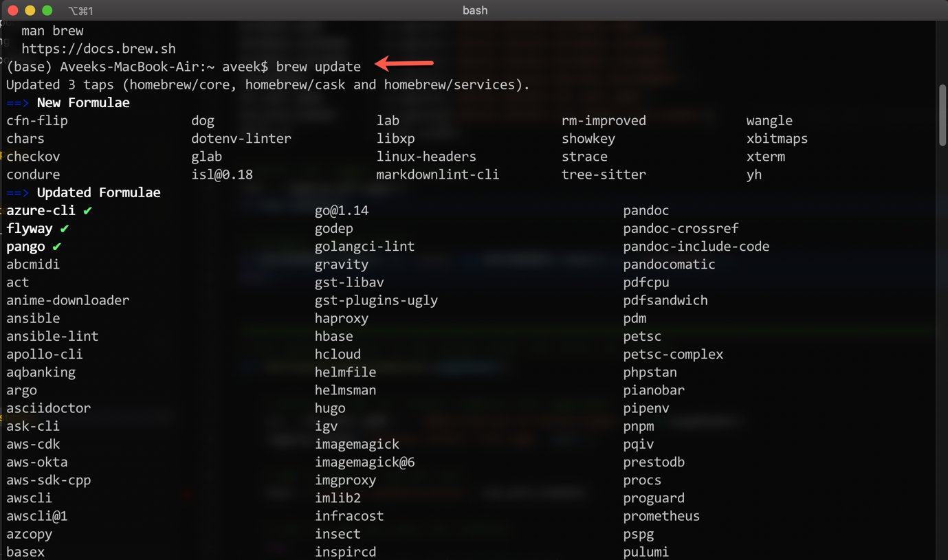Click the 'New Formulae' heading

(x=83, y=102)
